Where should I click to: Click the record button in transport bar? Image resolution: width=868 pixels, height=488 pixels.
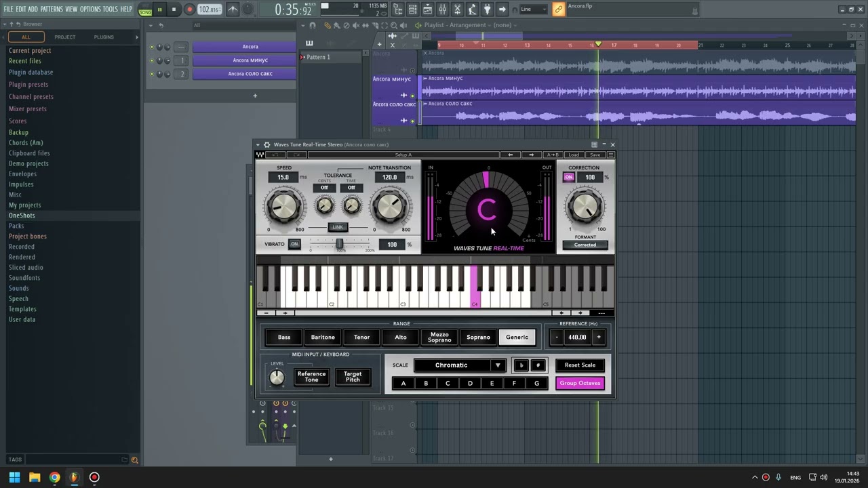click(189, 9)
